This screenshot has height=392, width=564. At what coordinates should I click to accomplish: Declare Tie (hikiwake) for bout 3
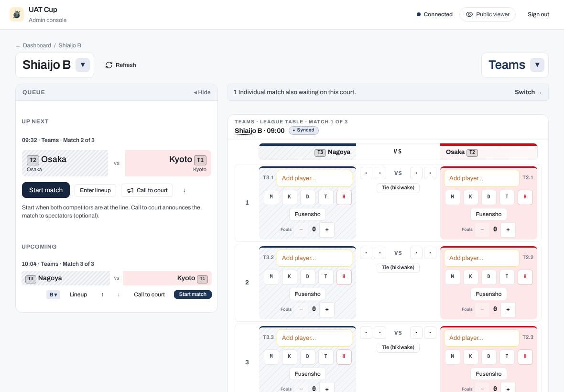[x=398, y=348]
